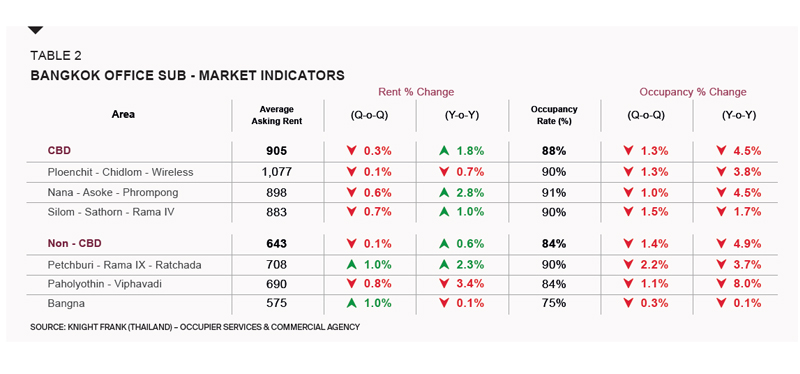Click red down arrow beside Paholyothin 8.0%

(x=721, y=284)
